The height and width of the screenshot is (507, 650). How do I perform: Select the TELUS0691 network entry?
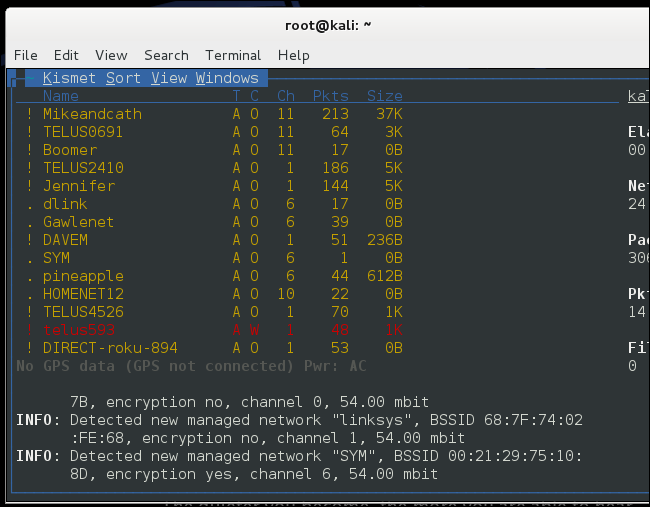click(83, 132)
